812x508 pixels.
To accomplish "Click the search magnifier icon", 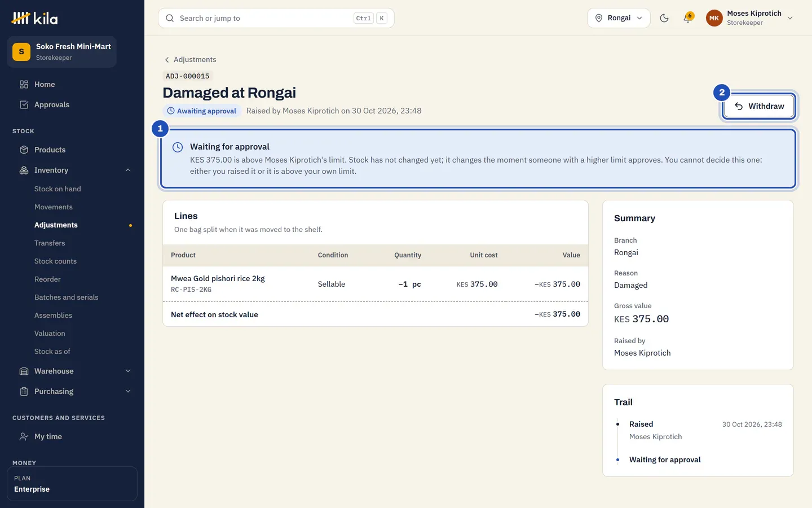I will [170, 18].
